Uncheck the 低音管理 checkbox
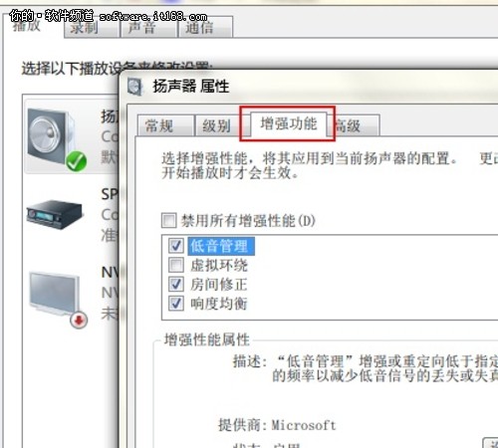The image size is (498, 448). pyautogui.click(x=176, y=246)
